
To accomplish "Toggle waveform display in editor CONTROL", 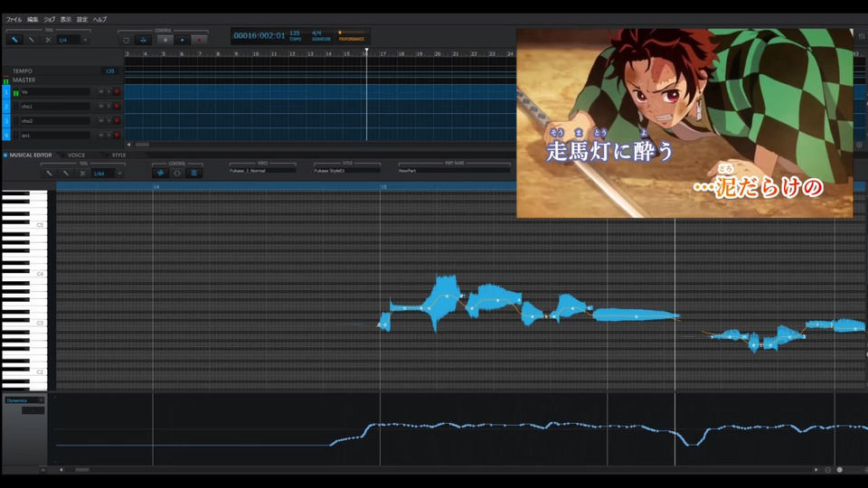I will 161,174.
